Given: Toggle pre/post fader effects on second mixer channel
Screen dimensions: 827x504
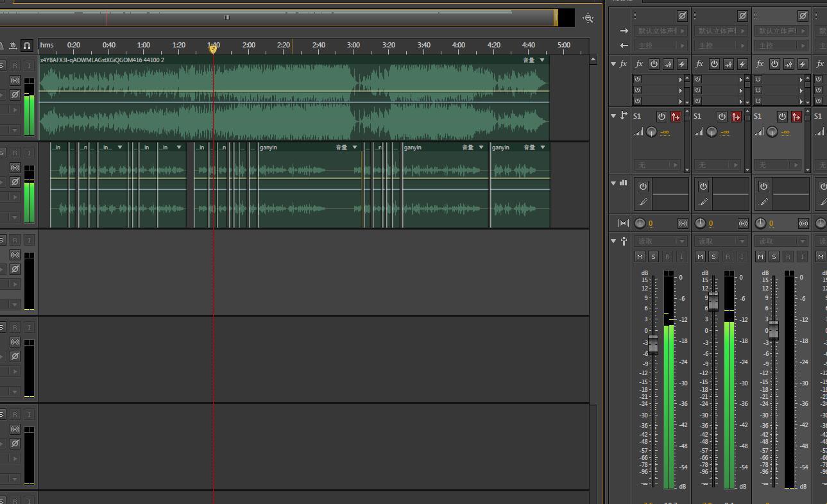Looking at the screenshot, I should pos(728,64).
